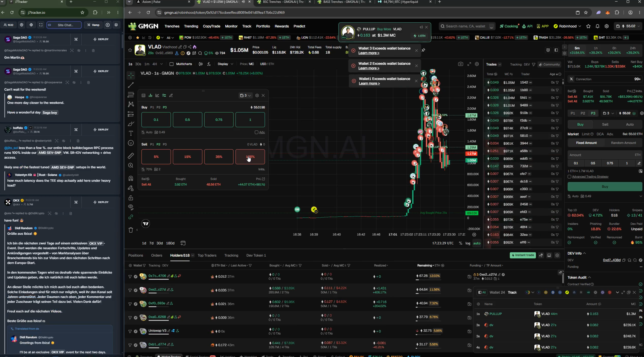The image size is (644, 357).
Task: Bookmark j7tracker.io with the star icon
Action: click(82, 13)
